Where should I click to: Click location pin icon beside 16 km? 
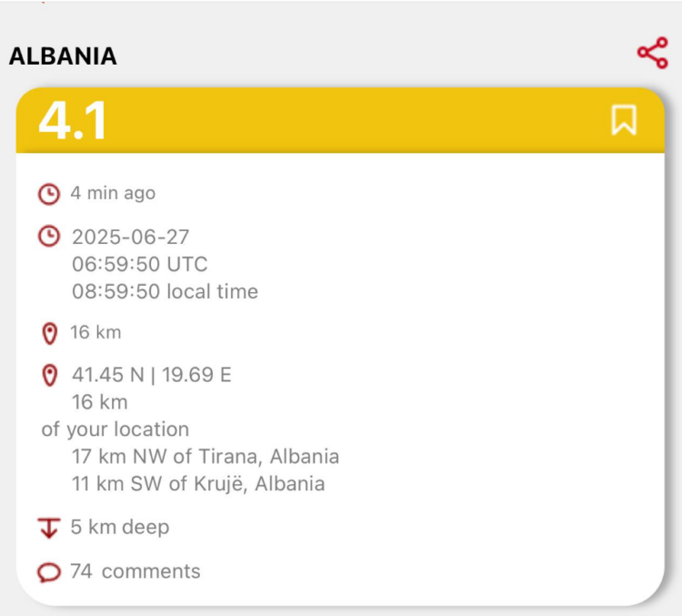(x=50, y=333)
